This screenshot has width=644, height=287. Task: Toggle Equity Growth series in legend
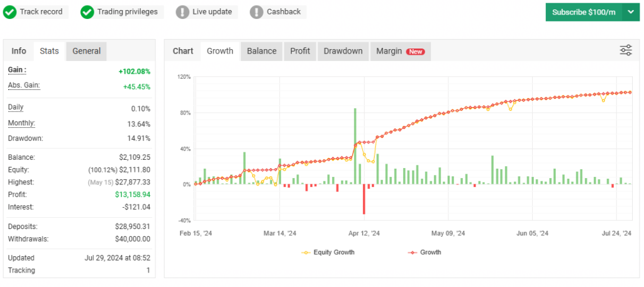[328, 252]
